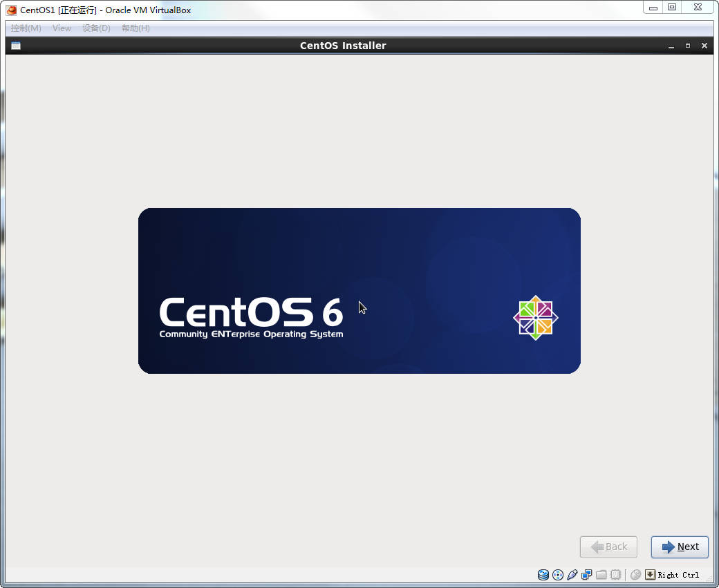The height and width of the screenshot is (588, 719).
Task: Click the USB devices status icon
Action: pos(572,575)
